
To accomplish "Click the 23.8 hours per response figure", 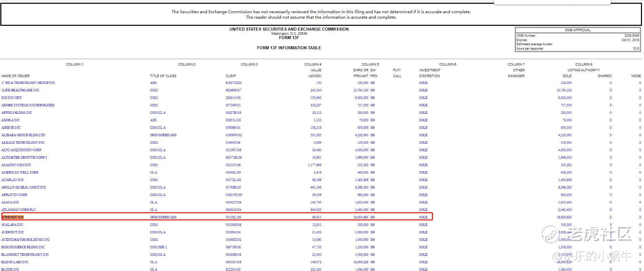I will click(x=636, y=49).
